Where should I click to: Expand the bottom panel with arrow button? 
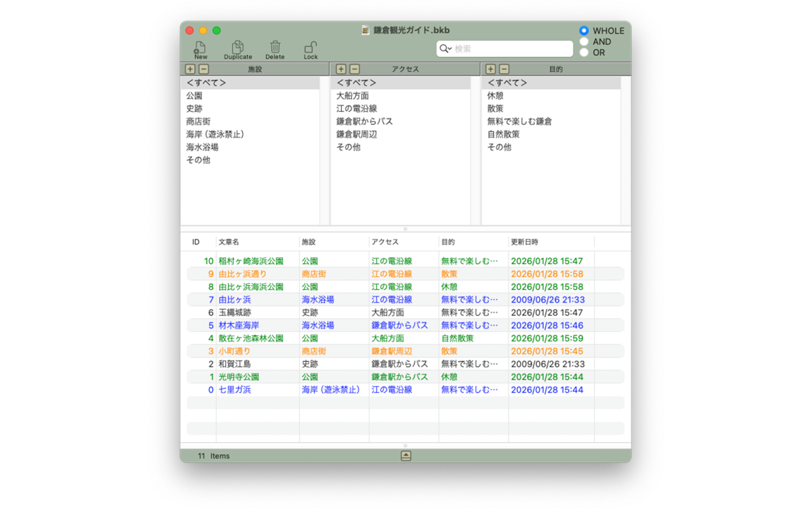point(406,456)
